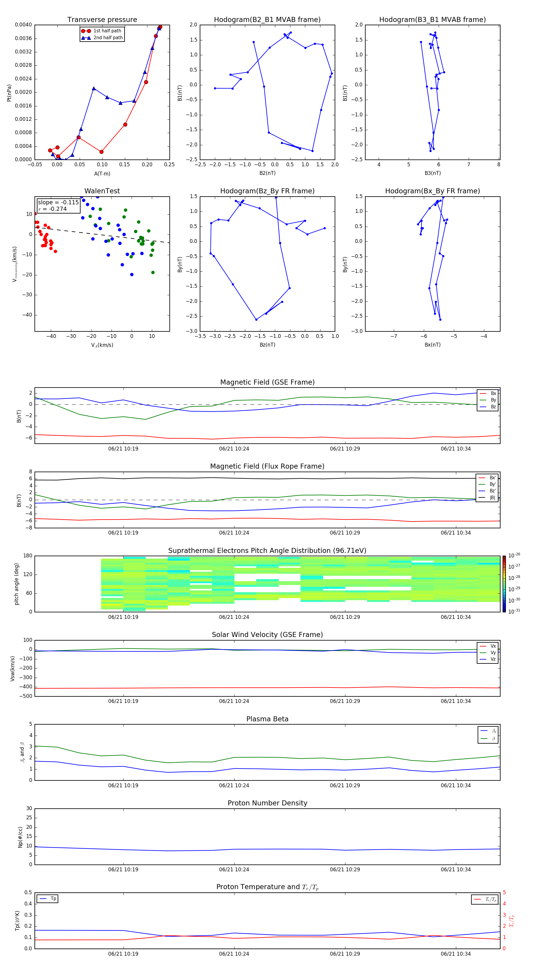
Task: Click the 'By' legend entry in GSE magnetic field
Action: (488, 400)
